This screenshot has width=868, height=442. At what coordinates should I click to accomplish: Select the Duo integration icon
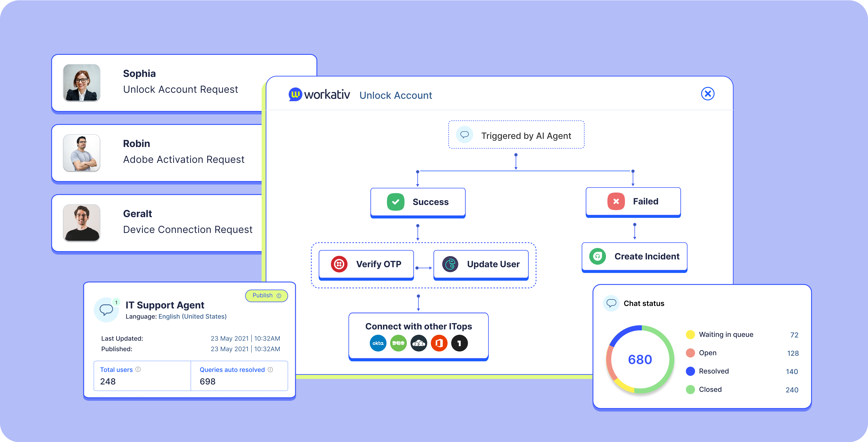[x=398, y=343]
